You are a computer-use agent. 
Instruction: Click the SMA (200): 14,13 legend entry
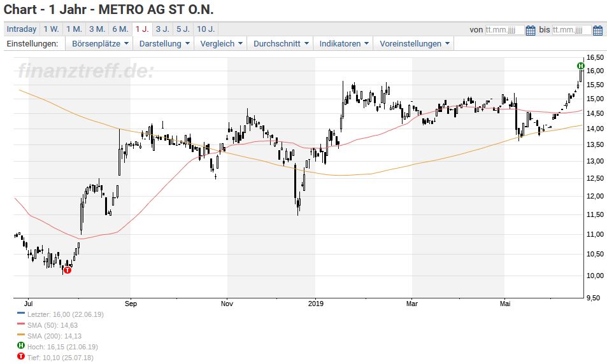(54, 336)
